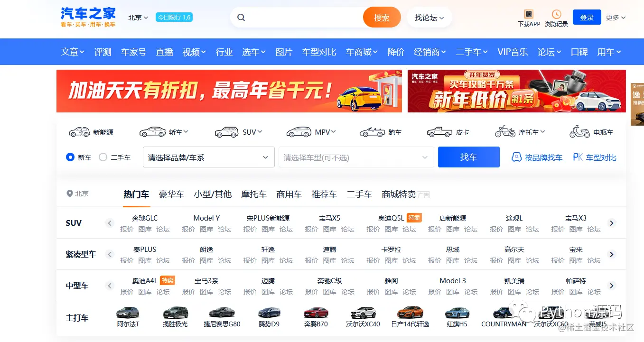This screenshot has width=644, height=342.
Task: Open the 加油天天有折扣 banner ad
Action: pos(229,91)
